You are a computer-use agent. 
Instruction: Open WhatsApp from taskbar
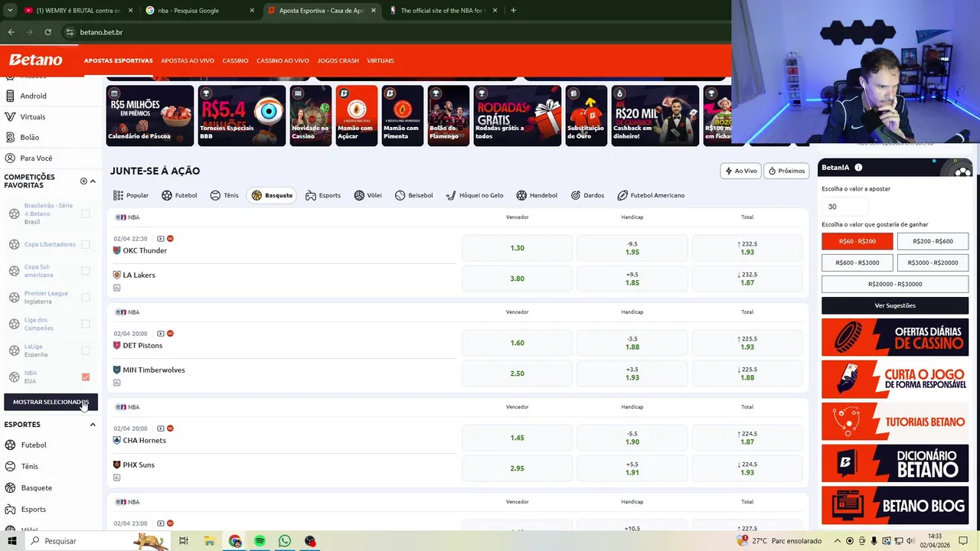tap(285, 541)
